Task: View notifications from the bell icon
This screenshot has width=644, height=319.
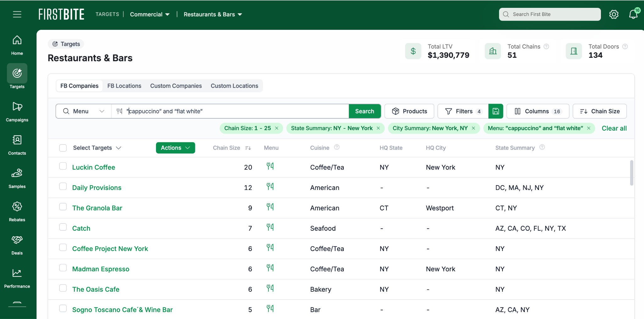Action: click(x=633, y=14)
